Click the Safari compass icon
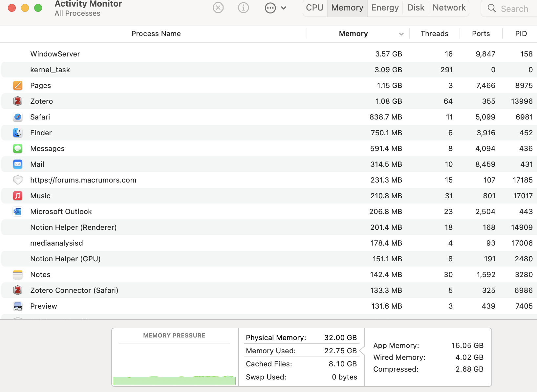Viewport: 537px width, 392px height. click(x=18, y=117)
